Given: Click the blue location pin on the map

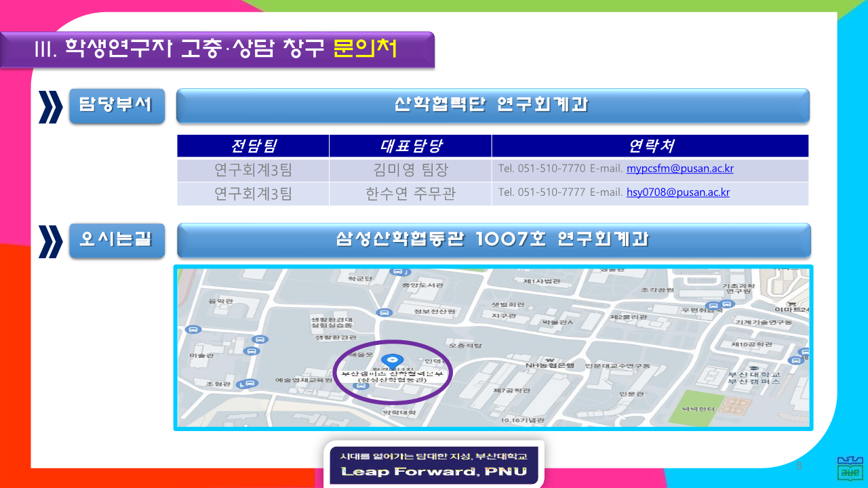Looking at the screenshot, I should click(392, 359).
